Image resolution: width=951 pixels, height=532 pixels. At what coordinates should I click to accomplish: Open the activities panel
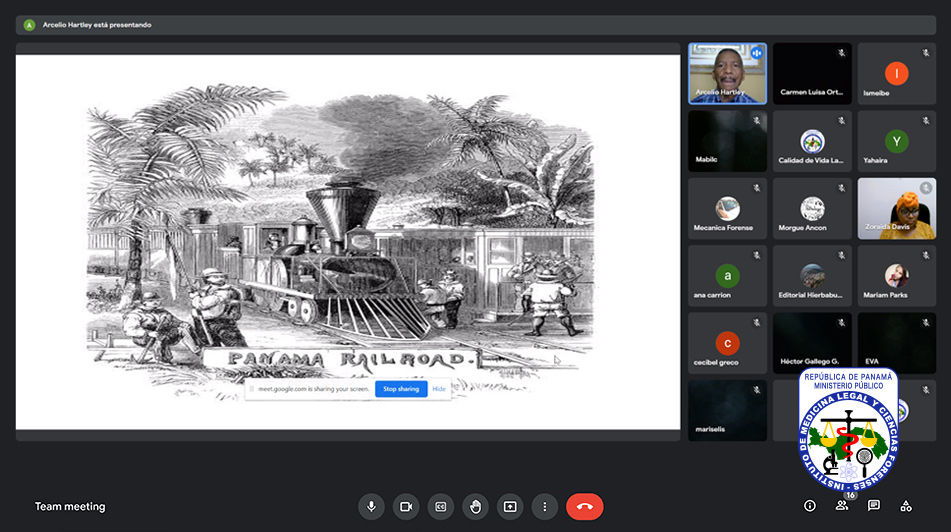906,506
